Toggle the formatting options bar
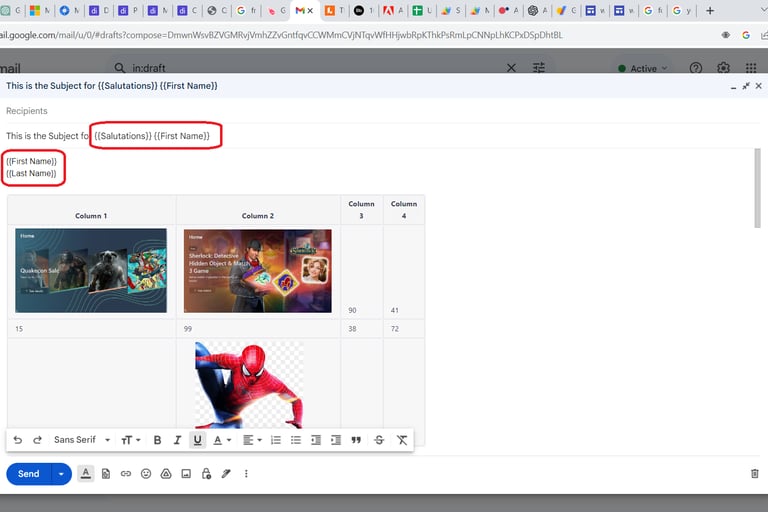 click(x=86, y=474)
